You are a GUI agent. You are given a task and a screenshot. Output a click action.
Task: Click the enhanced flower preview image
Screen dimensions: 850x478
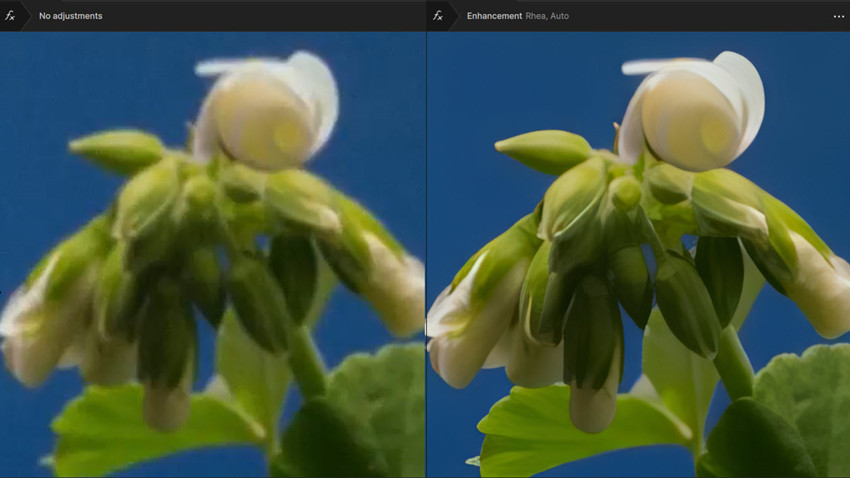639,254
